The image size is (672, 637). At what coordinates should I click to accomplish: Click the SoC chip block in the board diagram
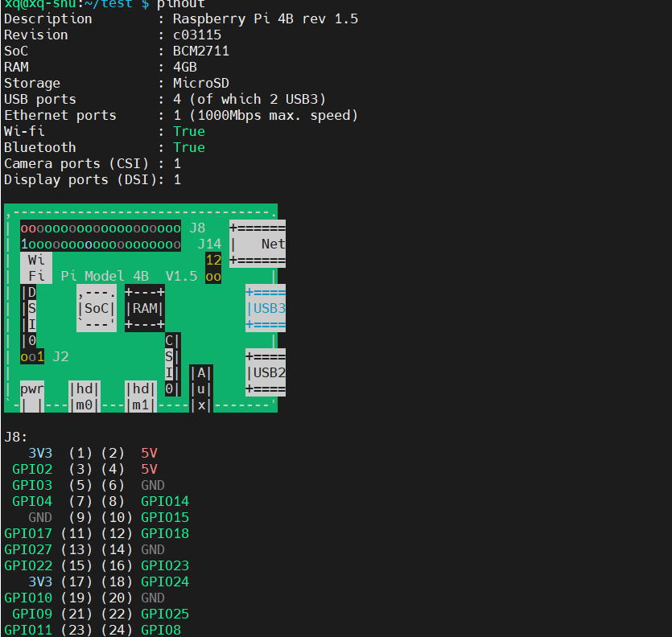point(97,308)
